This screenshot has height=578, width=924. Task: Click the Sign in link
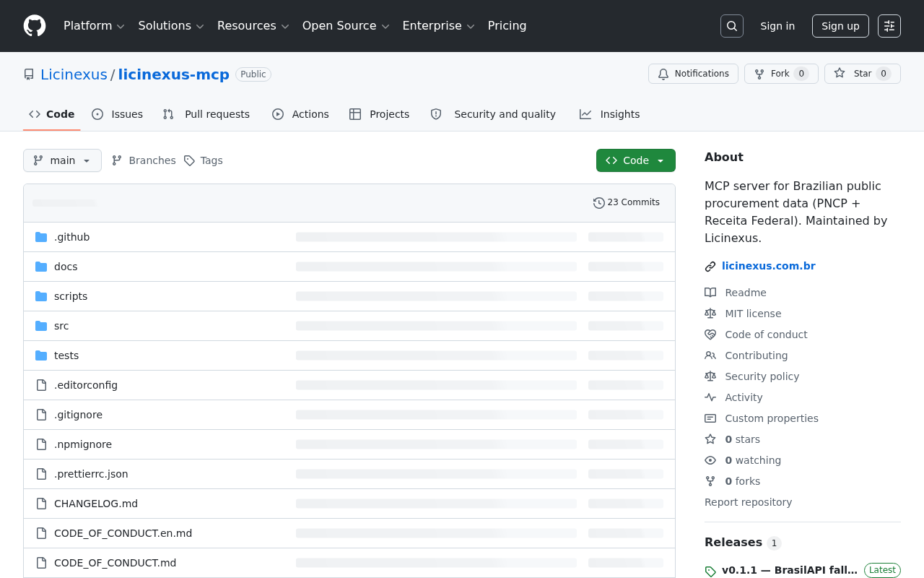pos(777,26)
